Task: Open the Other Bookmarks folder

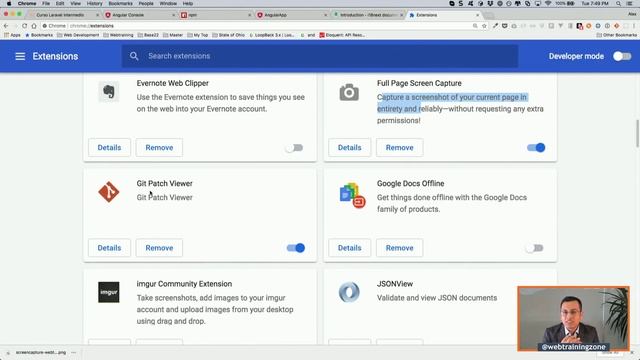Action: click(616, 35)
